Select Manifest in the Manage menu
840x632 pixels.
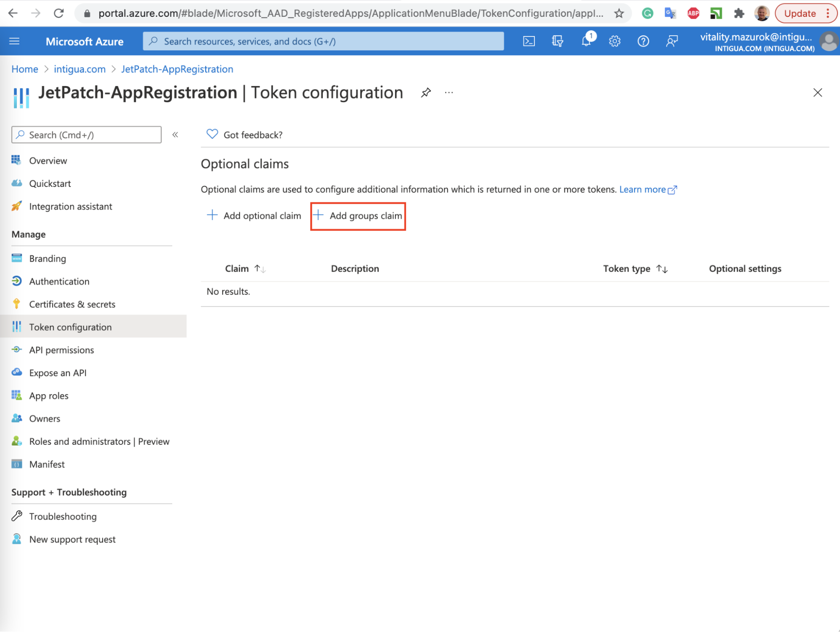[47, 464]
